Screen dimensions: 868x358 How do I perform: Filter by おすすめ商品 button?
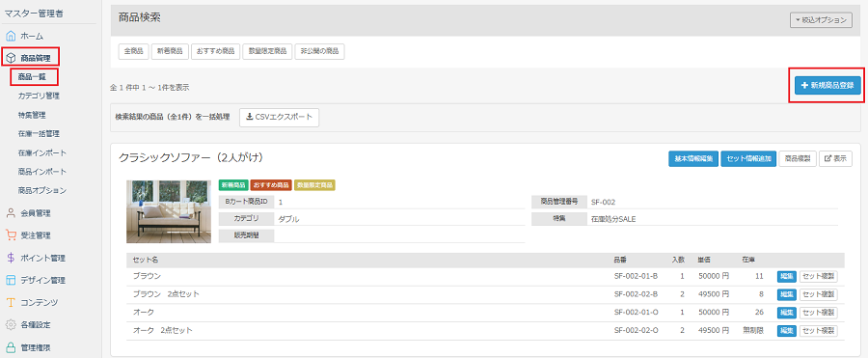pyautogui.click(x=215, y=51)
